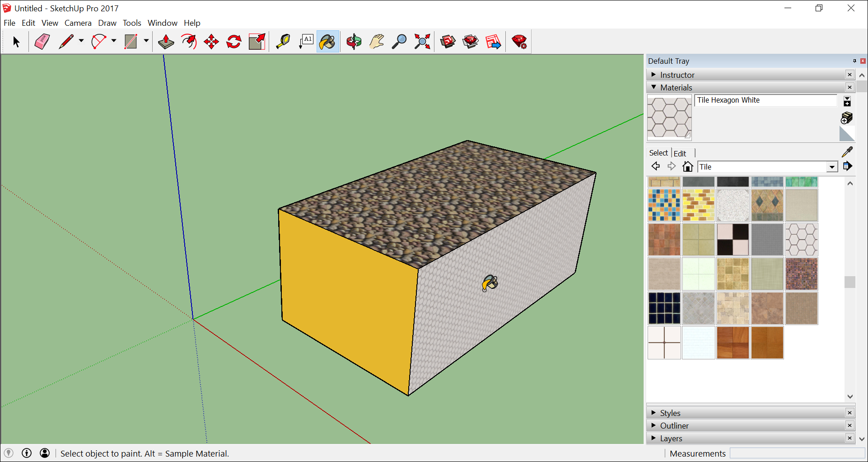The height and width of the screenshot is (462, 868).
Task: Click the Measurements input box
Action: (x=797, y=453)
